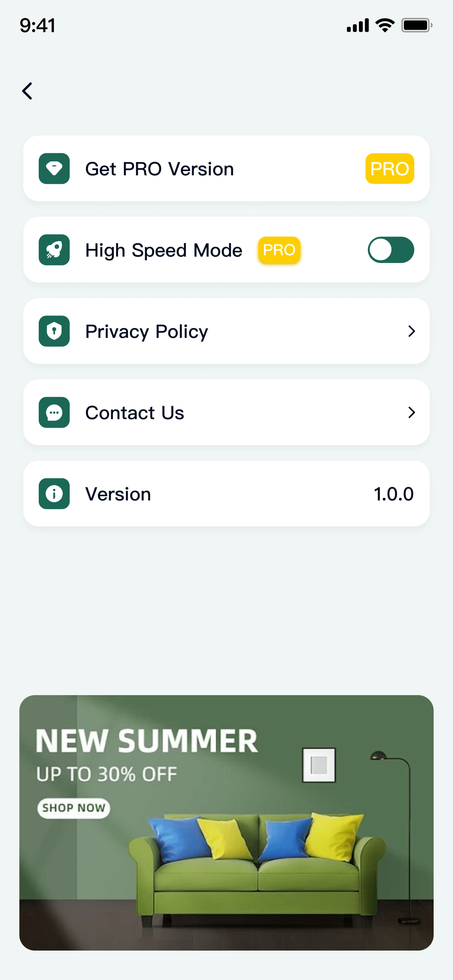This screenshot has width=453, height=980.
Task: Expand Privacy Policy chevron arrow
Action: pos(412,331)
